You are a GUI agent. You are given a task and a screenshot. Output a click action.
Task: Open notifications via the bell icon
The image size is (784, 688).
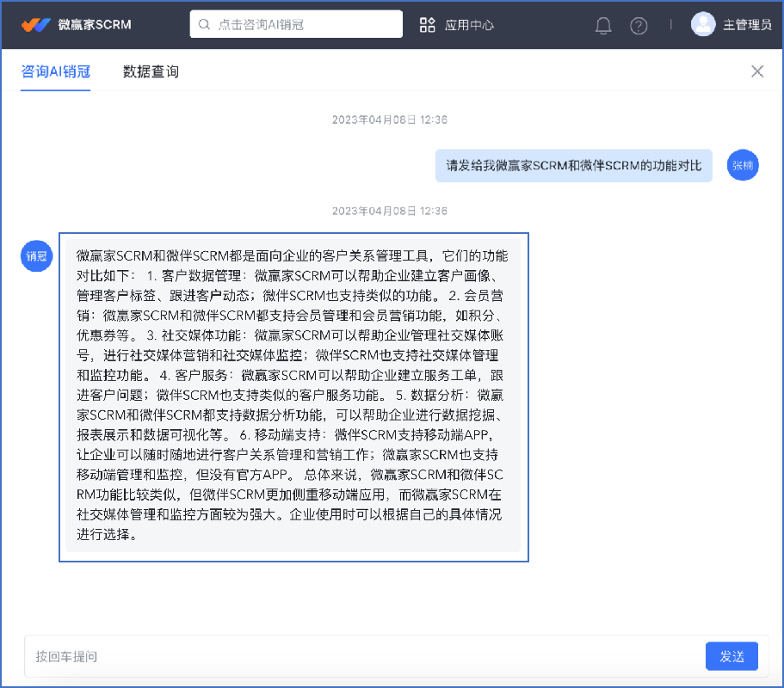(603, 25)
